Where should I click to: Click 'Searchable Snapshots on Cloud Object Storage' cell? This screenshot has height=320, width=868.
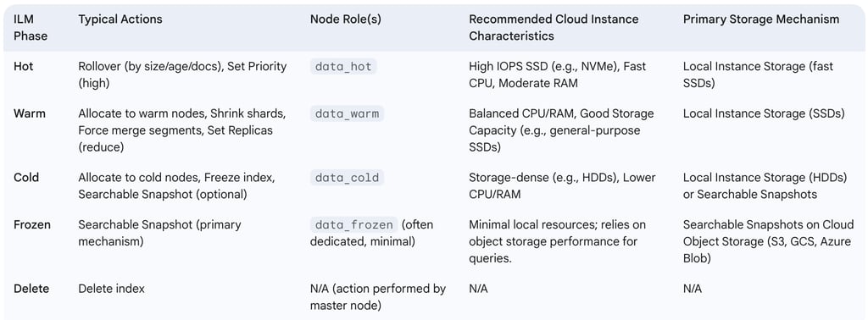click(x=768, y=241)
